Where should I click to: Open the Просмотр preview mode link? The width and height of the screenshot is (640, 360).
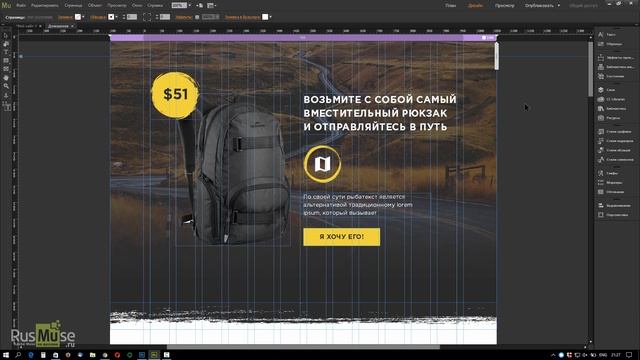pos(504,6)
